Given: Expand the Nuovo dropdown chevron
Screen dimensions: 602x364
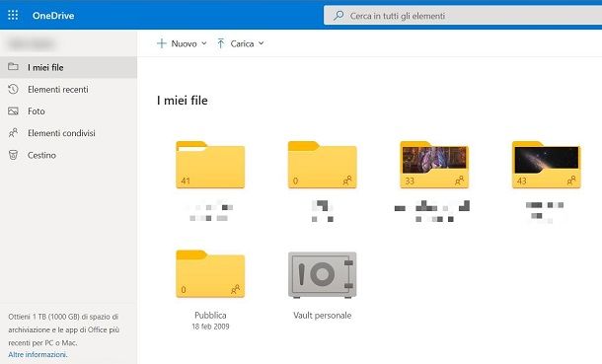Looking at the screenshot, I should (204, 43).
